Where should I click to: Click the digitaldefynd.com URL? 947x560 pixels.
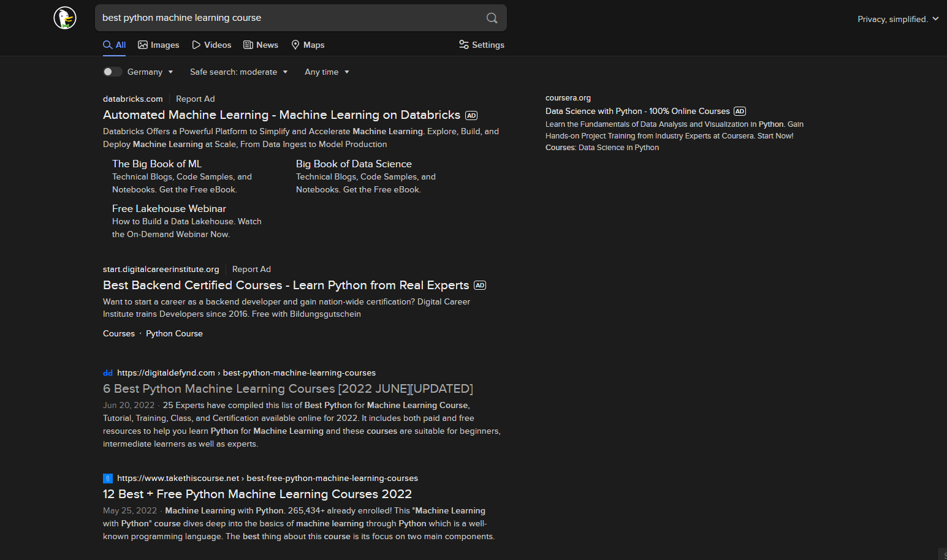[x=246, y=373]
